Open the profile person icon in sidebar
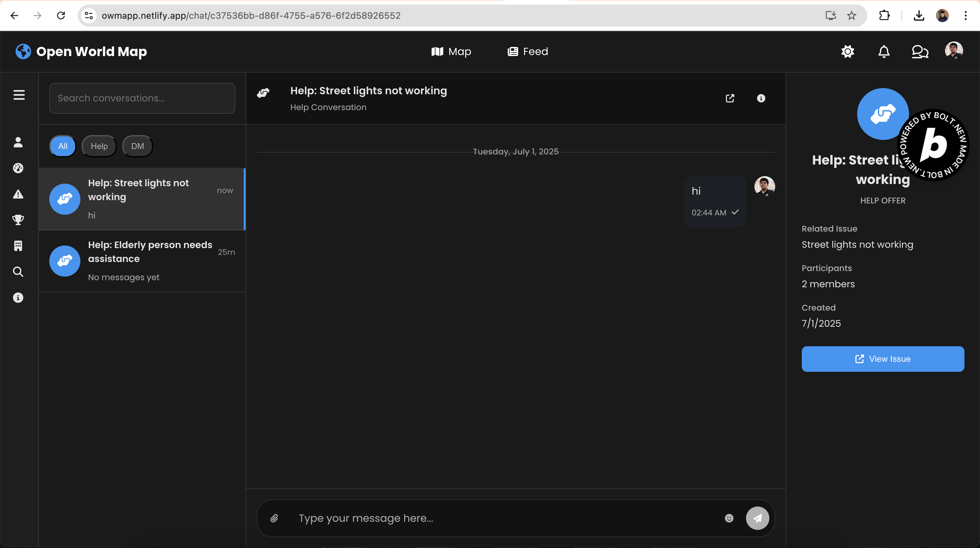The height and width of the screenshot is (548, 980). pos(18,142)
